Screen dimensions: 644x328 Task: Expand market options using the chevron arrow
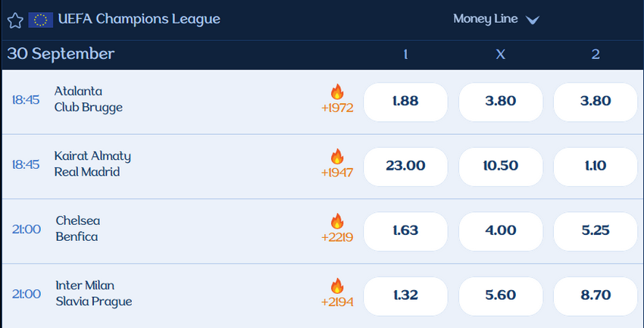(533, 20)
